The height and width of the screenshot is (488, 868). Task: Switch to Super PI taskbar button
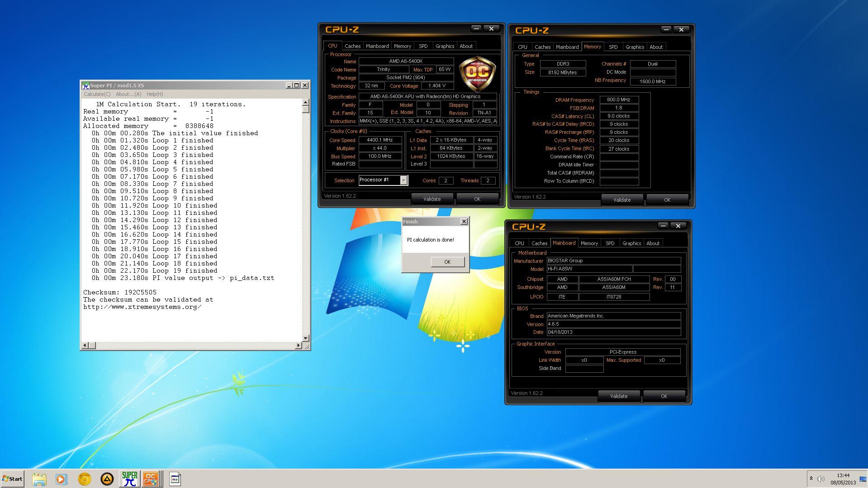tap(129, 479)
